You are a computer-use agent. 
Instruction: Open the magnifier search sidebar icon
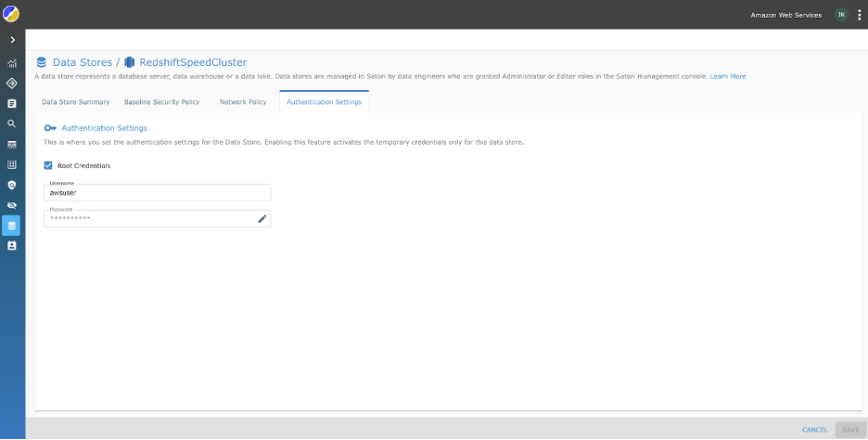point(12,123)
